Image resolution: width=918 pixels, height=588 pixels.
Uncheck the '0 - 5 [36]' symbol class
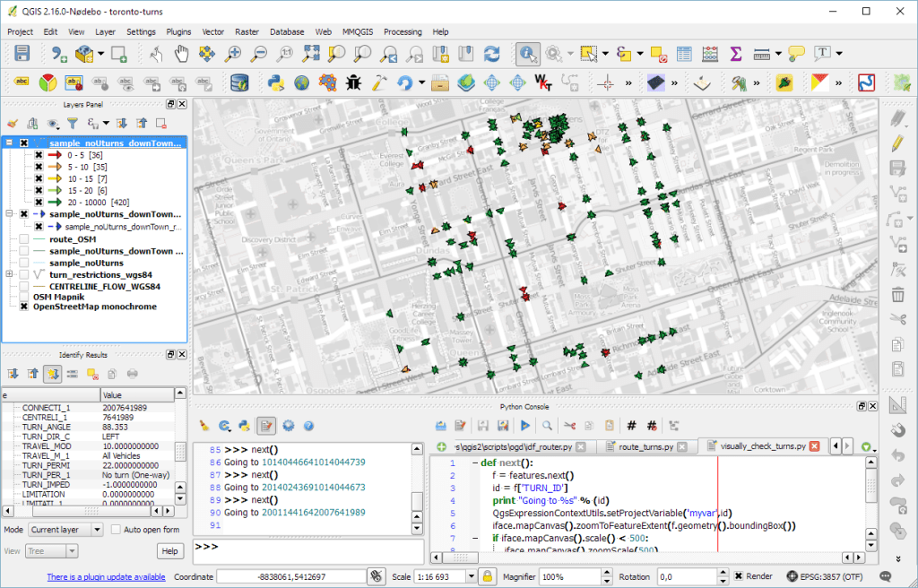click(x=39, y=153)
